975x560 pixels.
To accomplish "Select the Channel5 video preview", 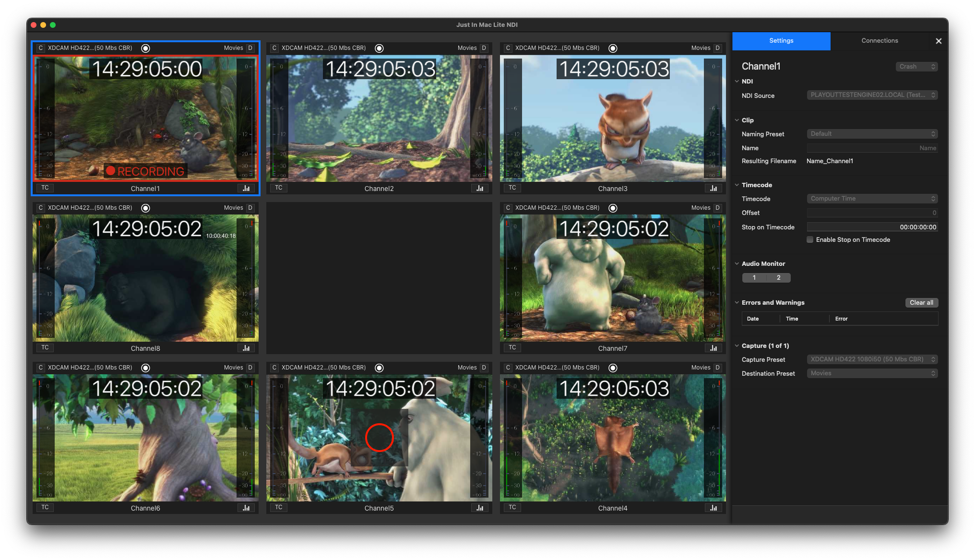I will [x=379, y=438].
